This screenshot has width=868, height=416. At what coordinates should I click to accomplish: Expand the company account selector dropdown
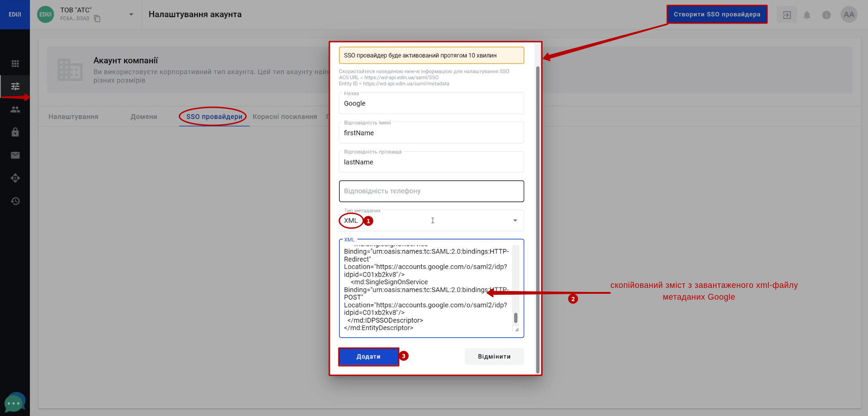[131, 14]
